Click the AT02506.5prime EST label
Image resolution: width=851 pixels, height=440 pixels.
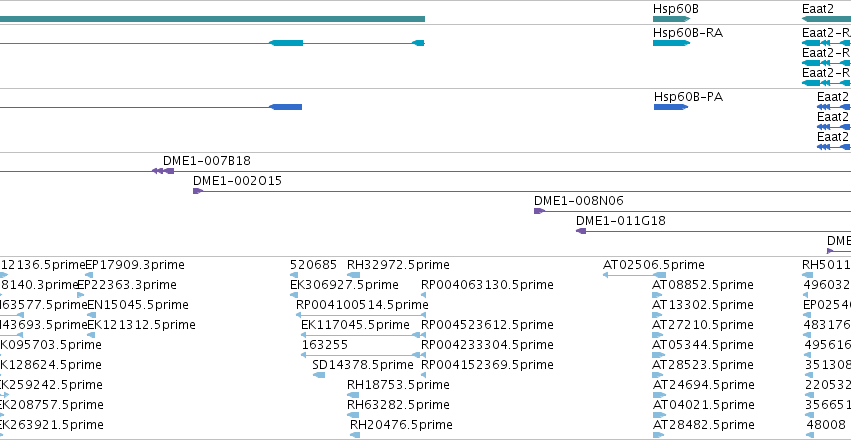pos(654,265)
